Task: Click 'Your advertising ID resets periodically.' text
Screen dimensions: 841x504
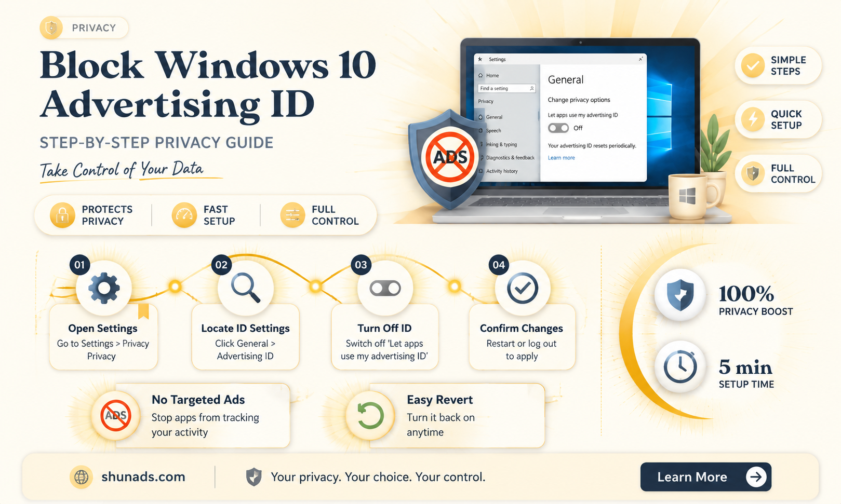Action: point(592,146)
